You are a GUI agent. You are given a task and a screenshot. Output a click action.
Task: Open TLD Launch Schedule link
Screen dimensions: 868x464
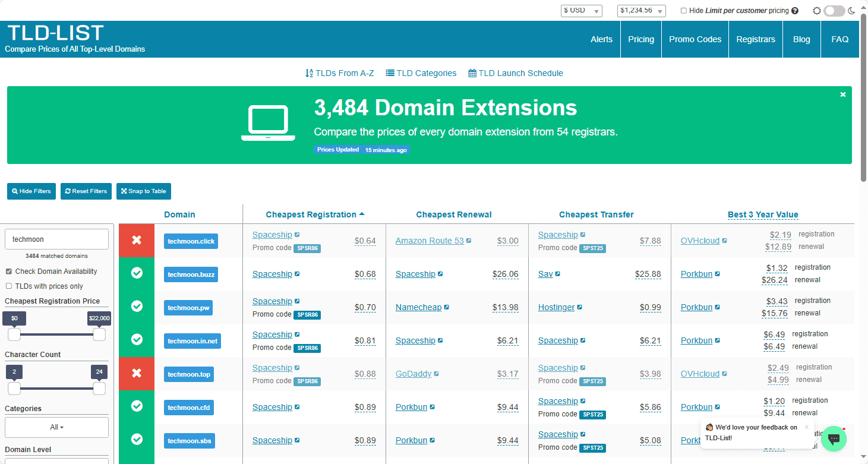tap(516, 73)
